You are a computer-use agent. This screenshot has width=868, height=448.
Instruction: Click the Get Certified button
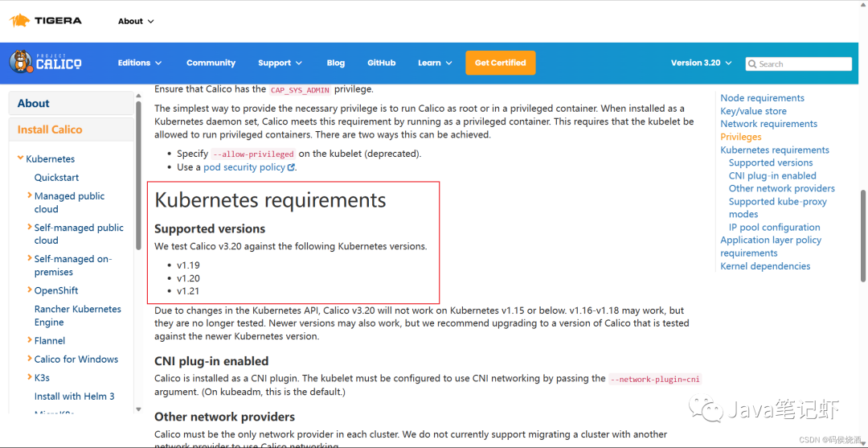point(501,63)
